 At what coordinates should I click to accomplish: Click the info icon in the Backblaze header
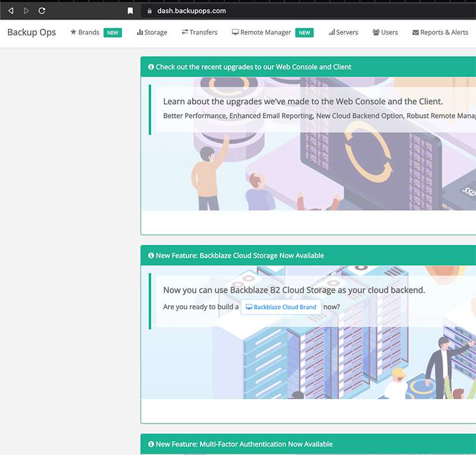(151, 255)
